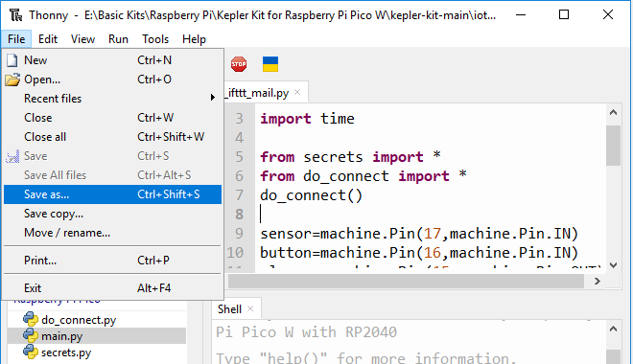Click the Python icon next to do_connect.py
The height and width of the screenshot is (364, 633).
point(31,319)
